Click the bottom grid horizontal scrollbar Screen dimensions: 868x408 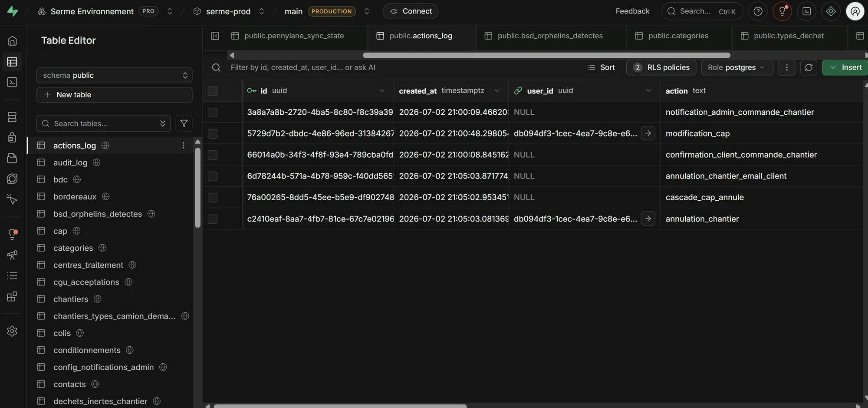(x=340, y=406)
